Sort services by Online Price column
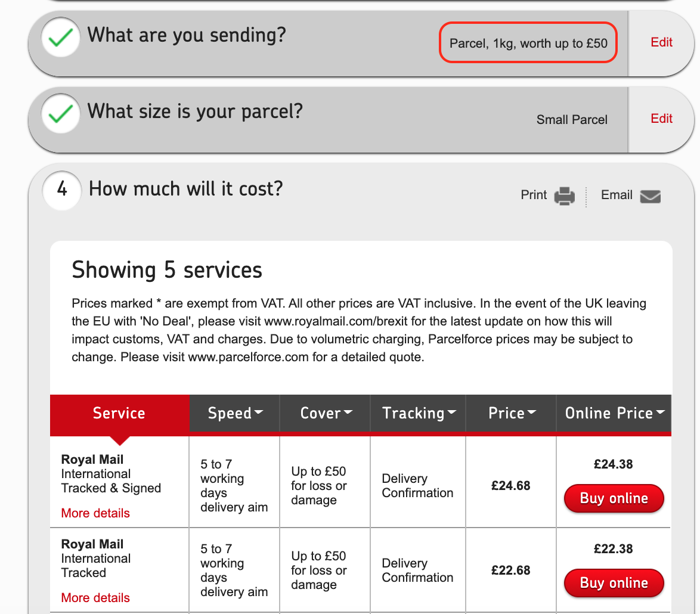 pos(614,413)
